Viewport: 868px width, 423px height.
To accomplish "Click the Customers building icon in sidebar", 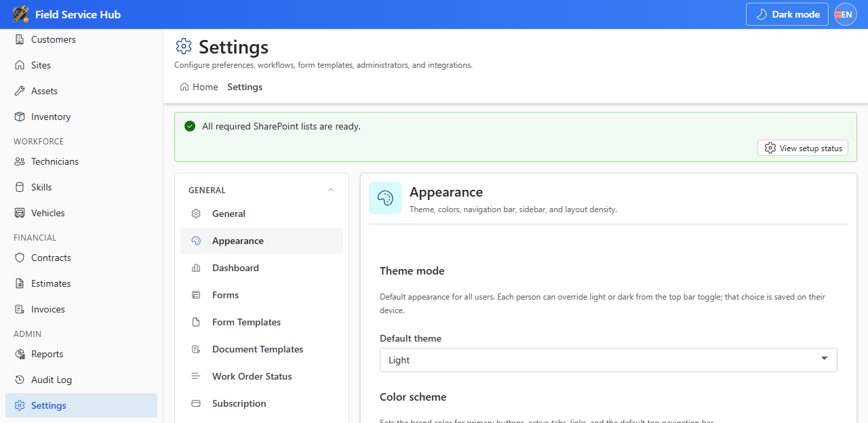I will [x=20, y=39].
